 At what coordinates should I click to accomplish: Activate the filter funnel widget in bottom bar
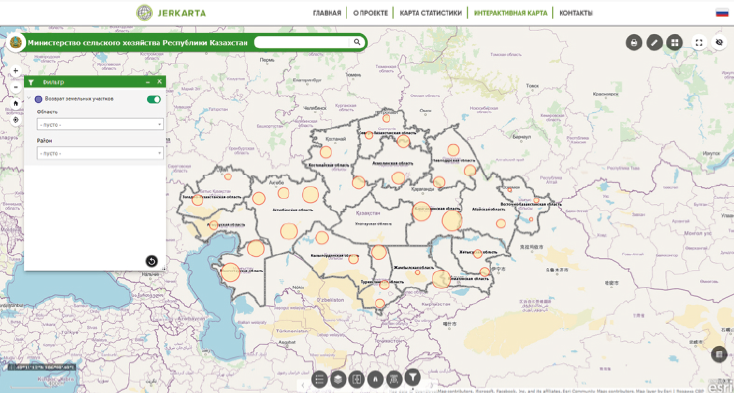click(412, 376)
